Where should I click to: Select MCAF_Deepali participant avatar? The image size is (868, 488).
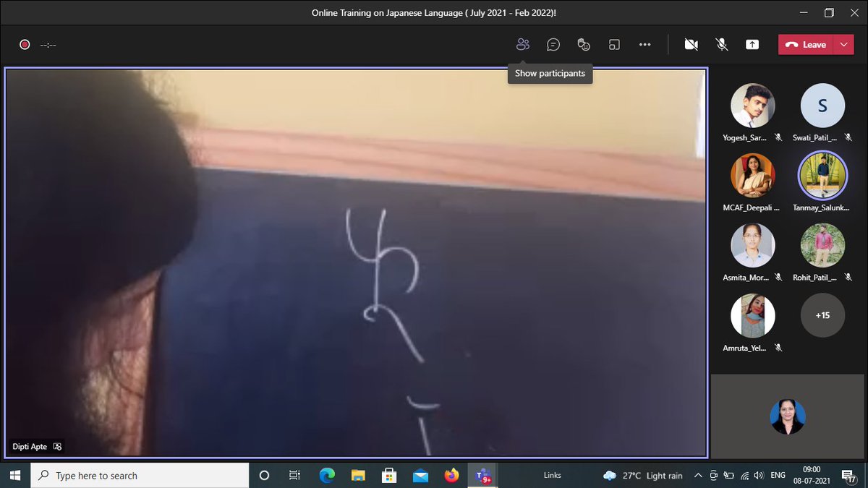752,176
